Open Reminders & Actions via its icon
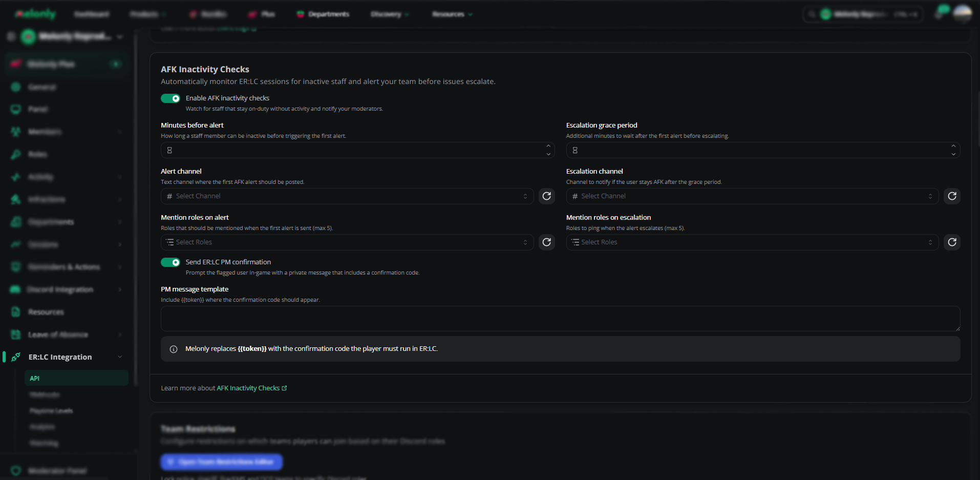 pyautogui.click(x=16, y=267)
